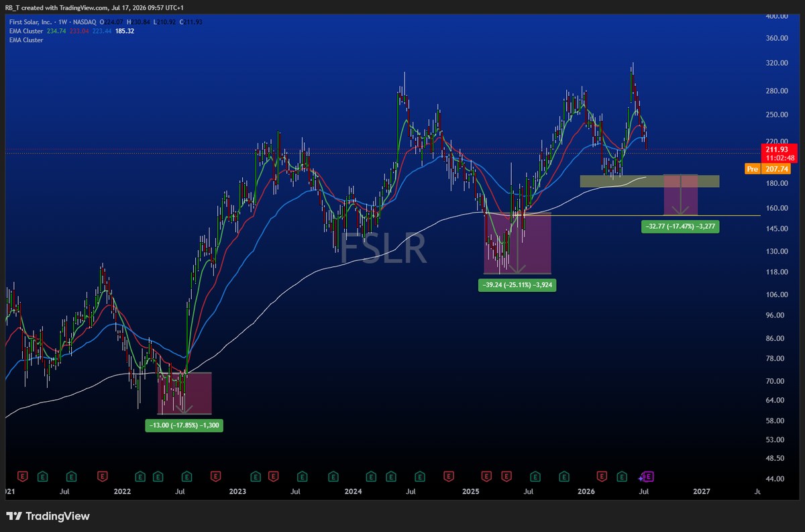Click the green earnings marker just before the 2024 label
The width and height of the screenshot is (805, 532).
[333, 477]
